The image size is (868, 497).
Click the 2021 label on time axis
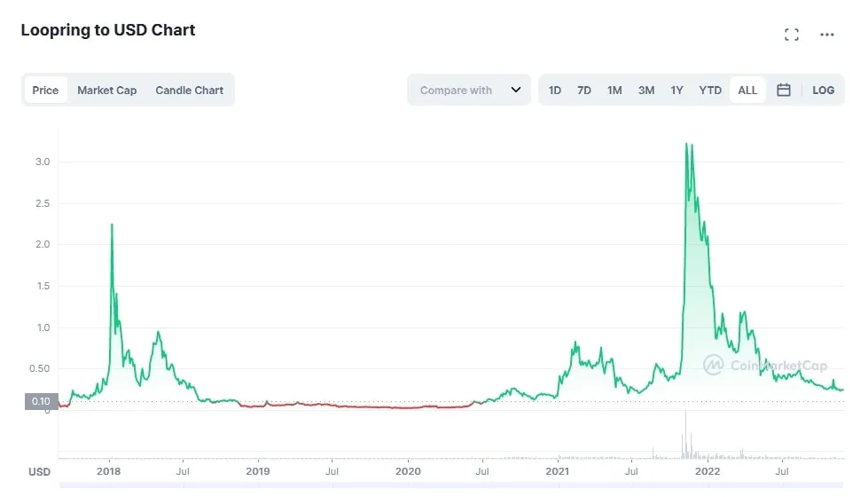coord(557,471)
